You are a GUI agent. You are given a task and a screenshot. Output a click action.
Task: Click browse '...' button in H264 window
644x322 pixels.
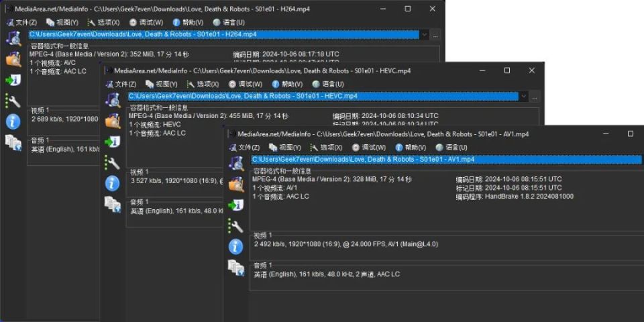(435, 36)
